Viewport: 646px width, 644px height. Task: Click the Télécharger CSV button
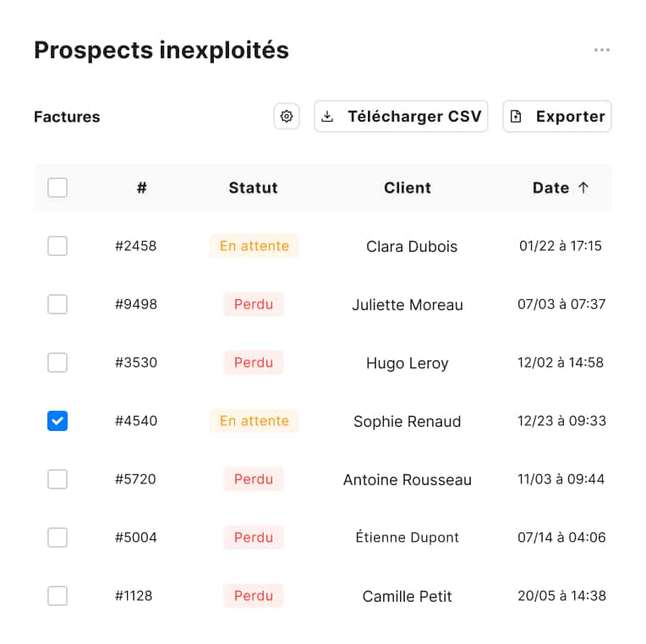pyautogui.click(x=401, y=117)
